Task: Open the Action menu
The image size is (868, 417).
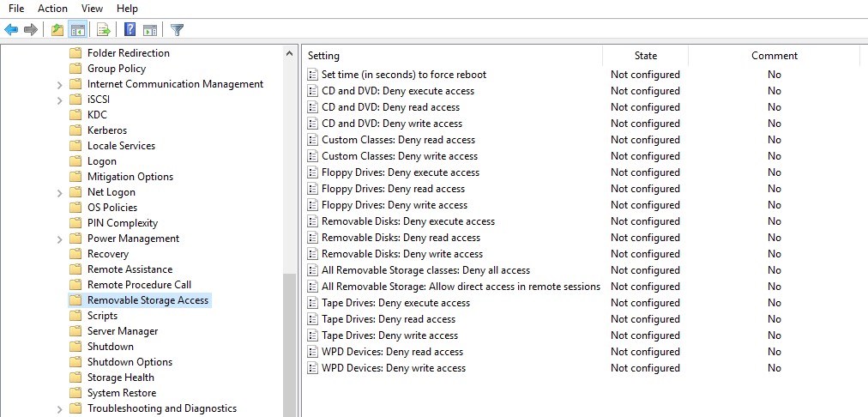Action: (x=52, y=9)
